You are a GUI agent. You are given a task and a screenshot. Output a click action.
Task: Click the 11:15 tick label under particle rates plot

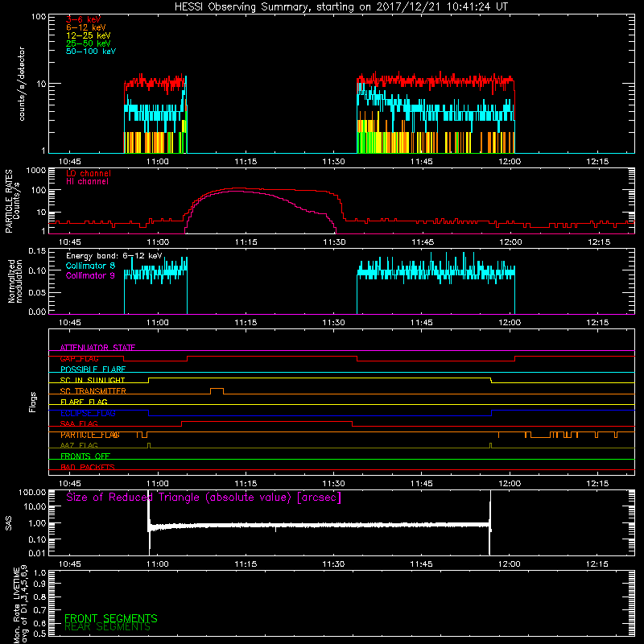[246, 242]
